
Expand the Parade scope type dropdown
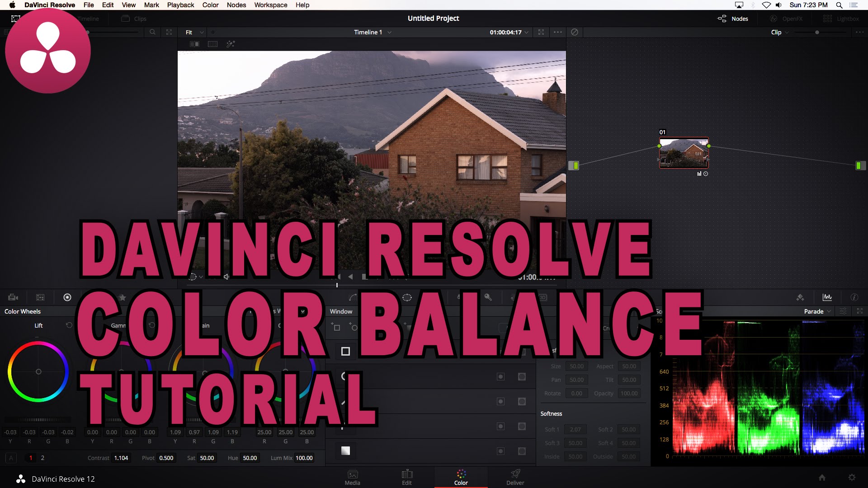coord(817,311)
